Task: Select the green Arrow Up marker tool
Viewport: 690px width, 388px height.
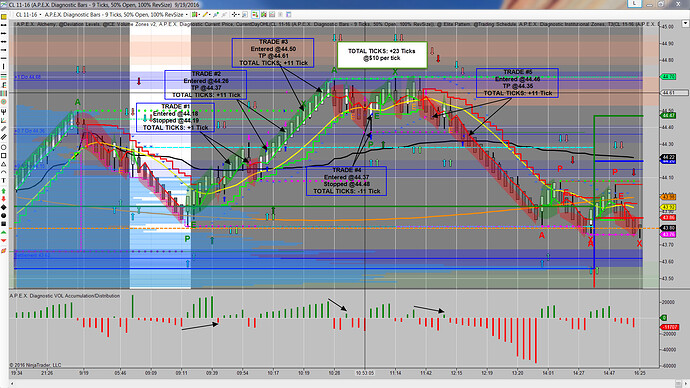Action: [4, 190]
